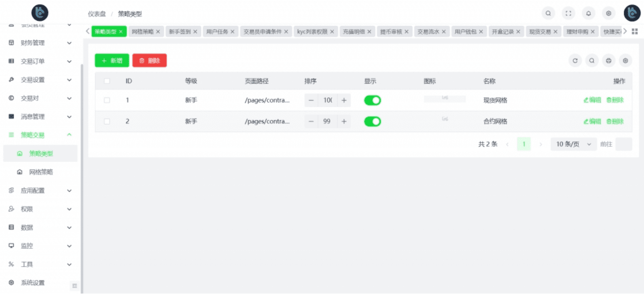Image resolution: width=644 pixels, height=294 pixels.
Task: Expand 财务管理 sidebar menu
Action: (x=41, y=43)
